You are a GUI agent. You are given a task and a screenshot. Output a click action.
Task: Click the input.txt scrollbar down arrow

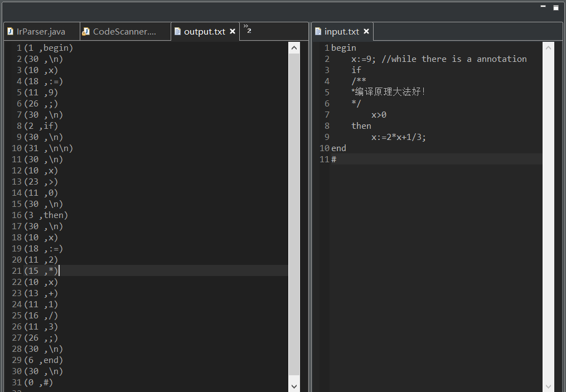[x=548, y=386]
